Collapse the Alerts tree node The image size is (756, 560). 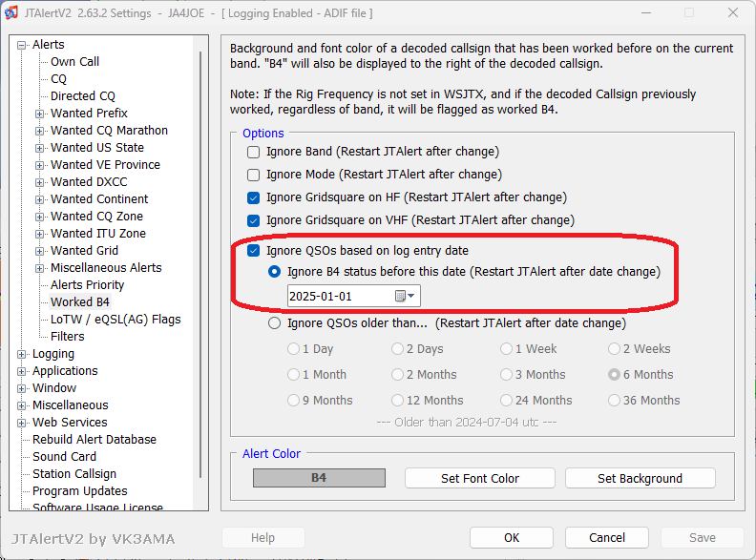tap(21, 45)
